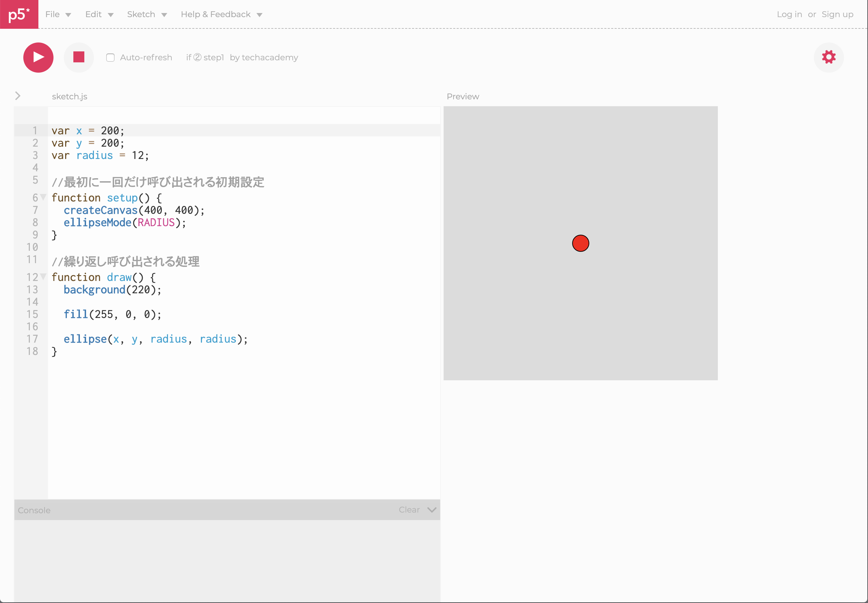This screenshot has width=868, height=603.
Task: Expand the file sidebar with the chevron
Action: coord(17,96)
